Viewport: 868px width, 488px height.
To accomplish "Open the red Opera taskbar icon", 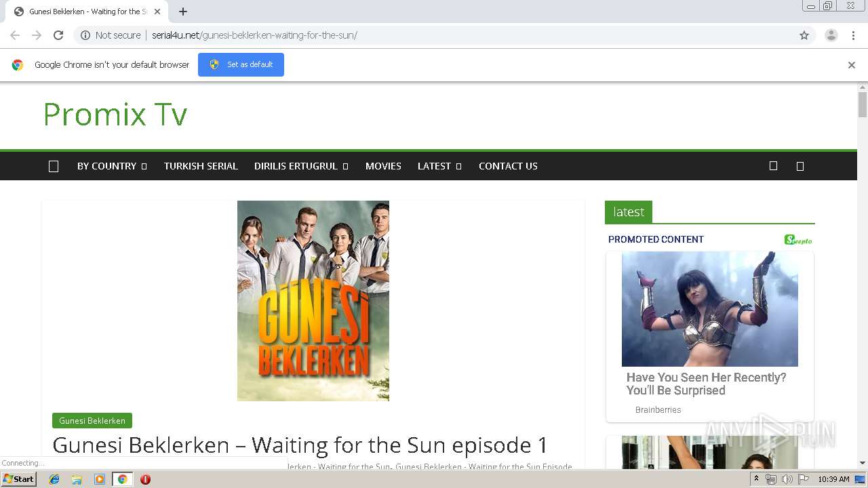I will [x=145, y=479].
